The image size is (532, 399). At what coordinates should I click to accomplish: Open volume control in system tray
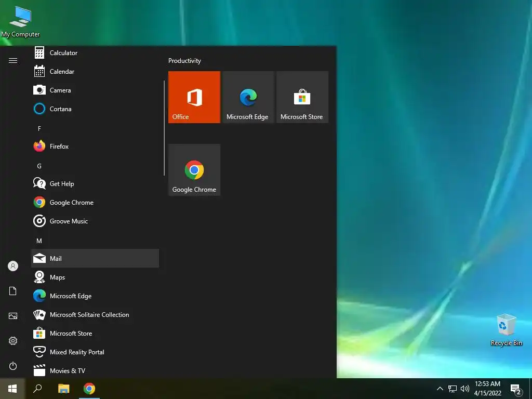click(465, 389)
